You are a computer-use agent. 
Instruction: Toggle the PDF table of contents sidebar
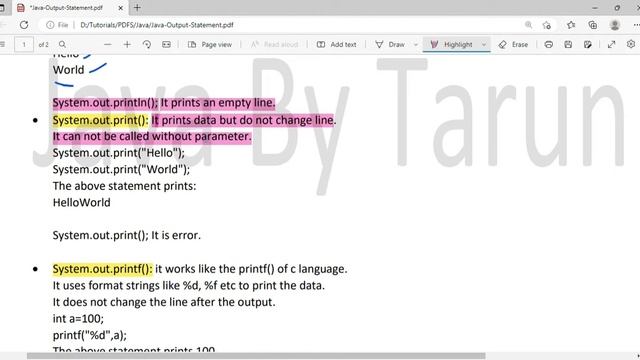click(2, 44)
